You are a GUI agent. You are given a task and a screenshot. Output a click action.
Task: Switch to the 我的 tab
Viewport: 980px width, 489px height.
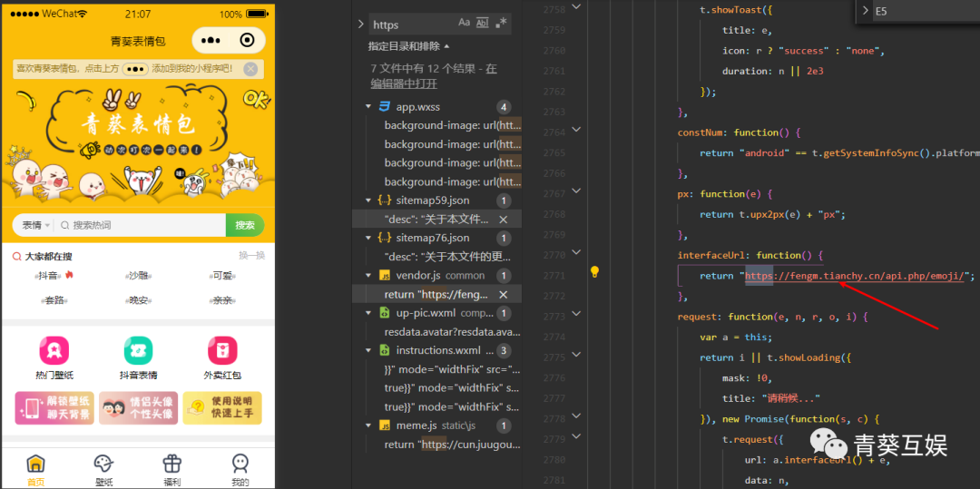(240, 470)
